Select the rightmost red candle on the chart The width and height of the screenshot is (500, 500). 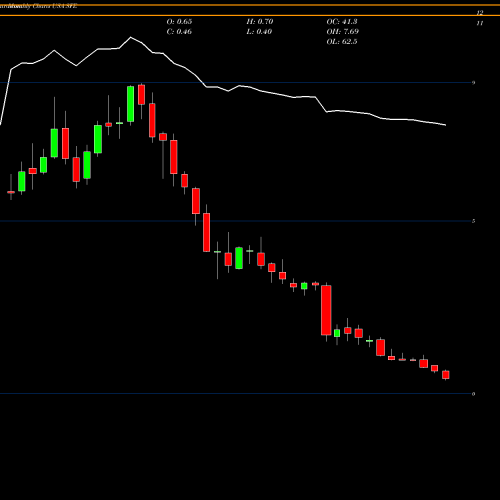point(446,375)
